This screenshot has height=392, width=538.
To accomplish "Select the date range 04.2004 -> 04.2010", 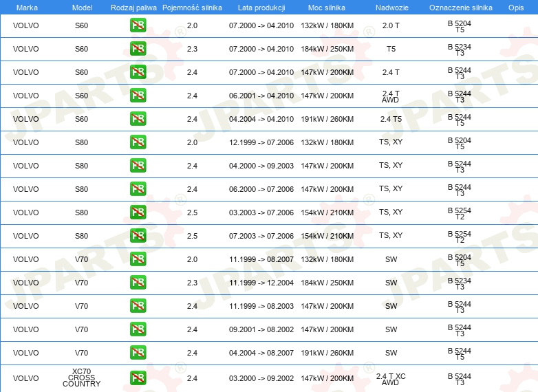I will 261,119.
